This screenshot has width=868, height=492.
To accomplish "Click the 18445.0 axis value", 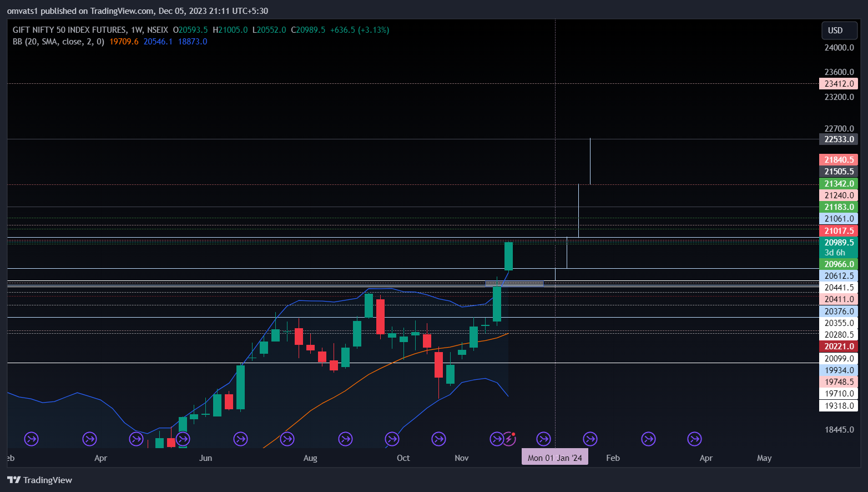I will click(x=839, y=430).
